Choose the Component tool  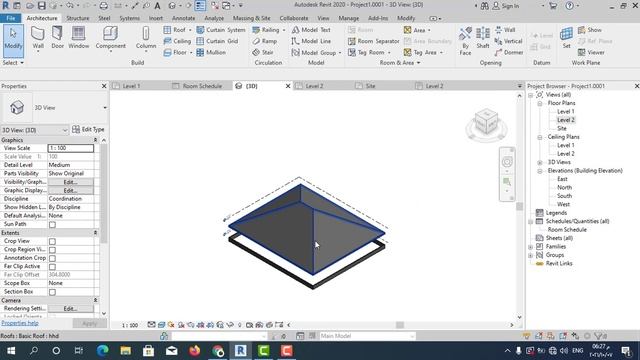point(111,38)
